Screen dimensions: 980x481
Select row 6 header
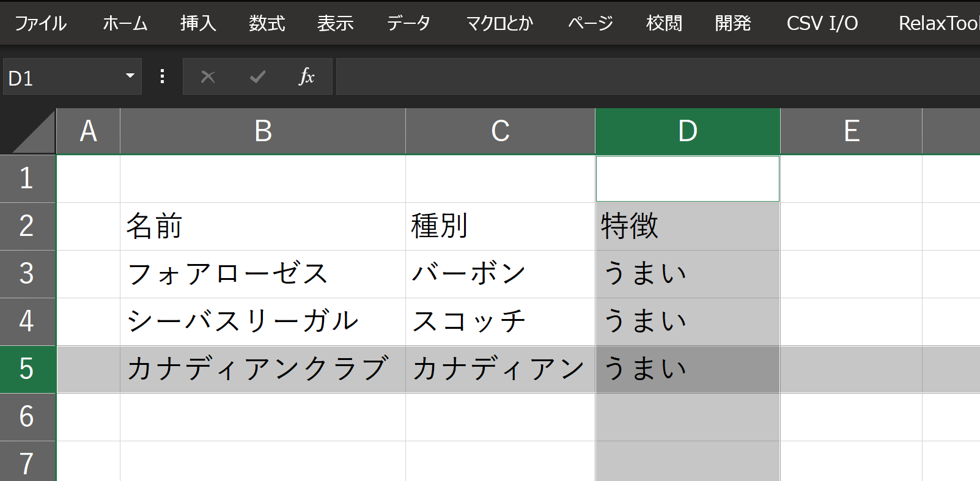[27, 417]
